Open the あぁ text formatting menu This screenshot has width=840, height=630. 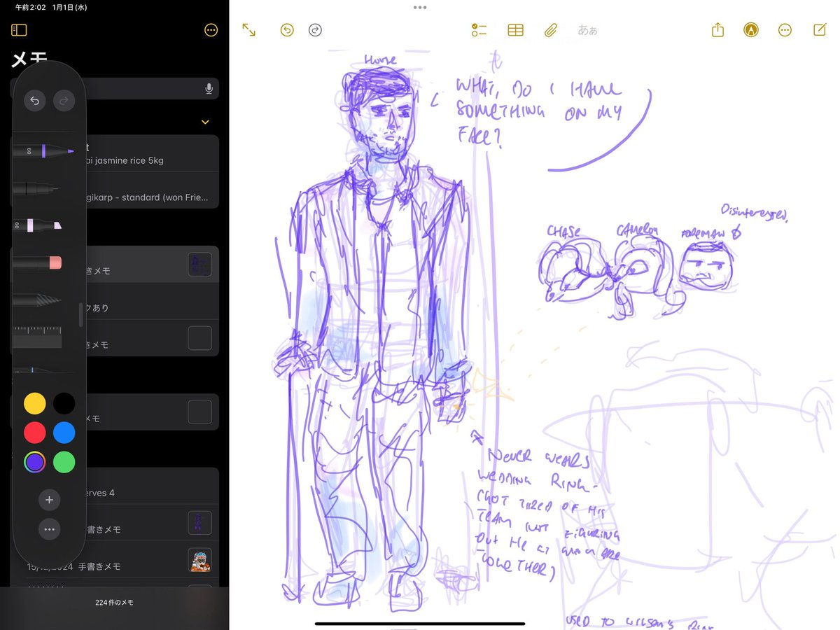(587, 30)
